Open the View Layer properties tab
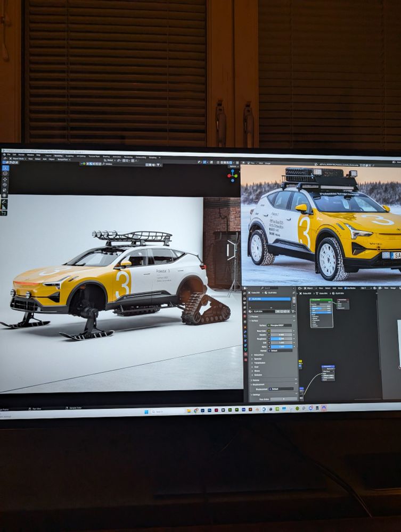Image resolution: width=401 pixels, height=532 pixels. [x=245, y=307]
